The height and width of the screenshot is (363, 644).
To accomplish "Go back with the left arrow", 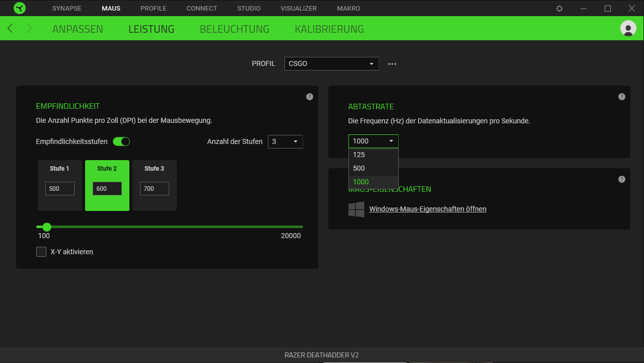I will pyautogui.click(x=10, y=29).
